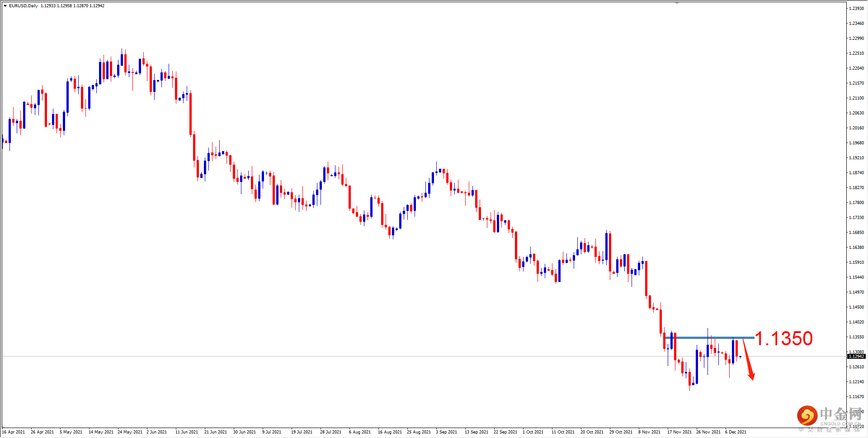
Task: Click date axis label 22 Sep 2021
Action: click(505, 432)
